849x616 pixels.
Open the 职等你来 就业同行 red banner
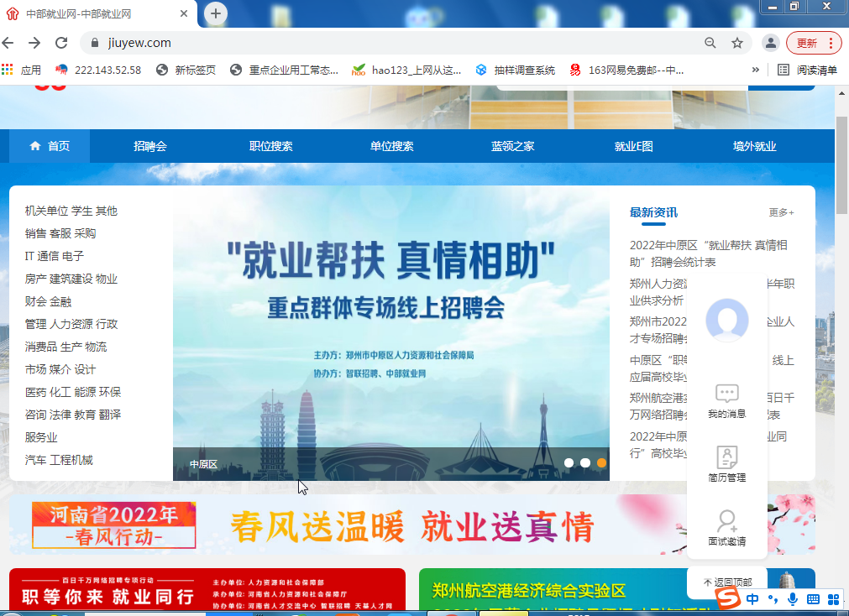pos(207,589)
